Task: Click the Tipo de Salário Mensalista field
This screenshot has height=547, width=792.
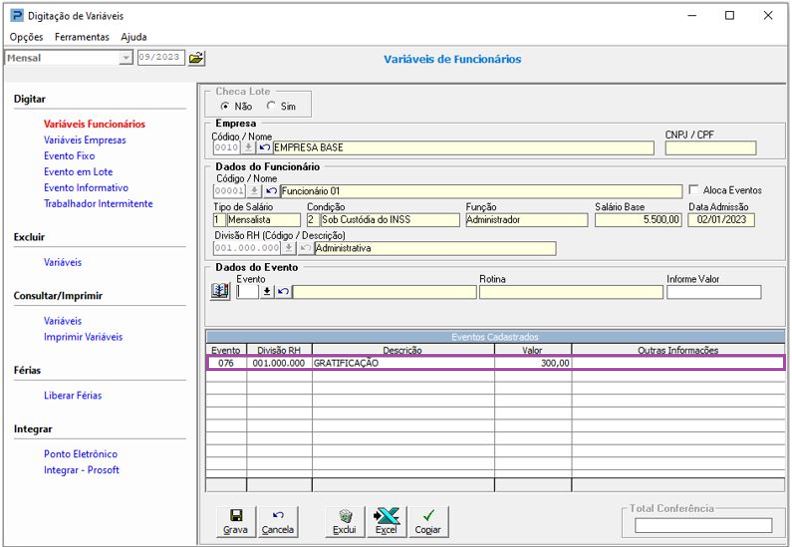Action: (263, 220)
